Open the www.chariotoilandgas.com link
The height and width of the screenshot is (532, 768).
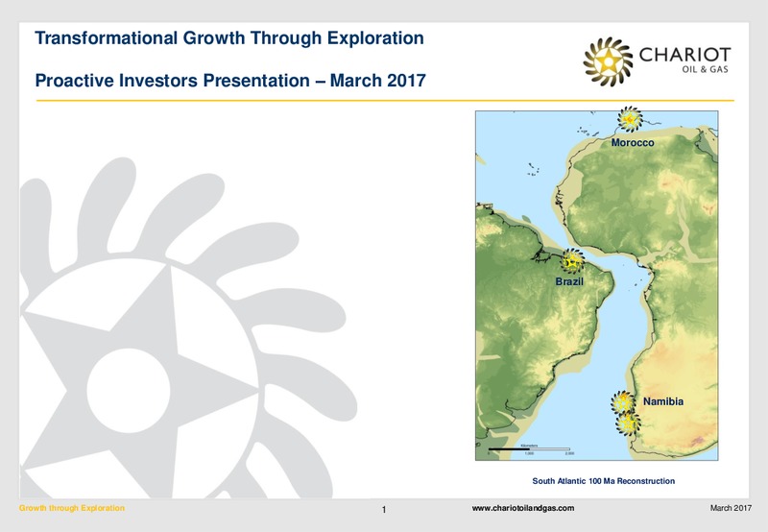coord(522,508)
